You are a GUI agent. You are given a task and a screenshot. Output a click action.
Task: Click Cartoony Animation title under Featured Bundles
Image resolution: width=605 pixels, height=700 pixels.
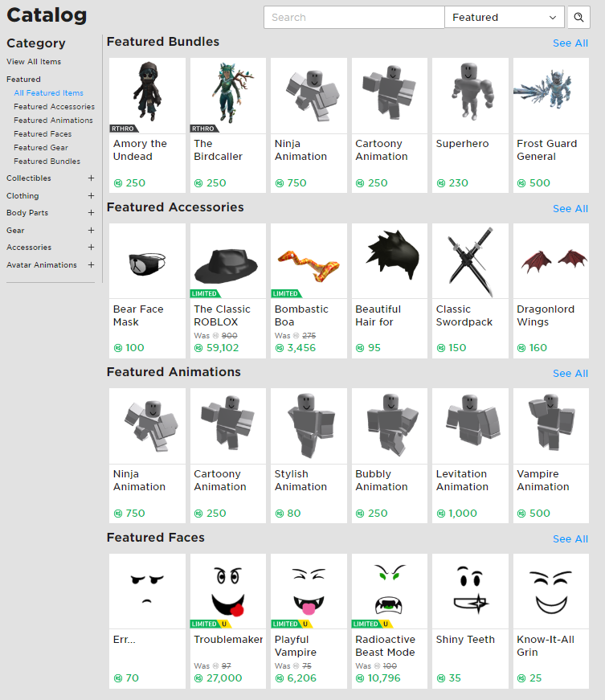pyautogui.click(x=382, y=150)
